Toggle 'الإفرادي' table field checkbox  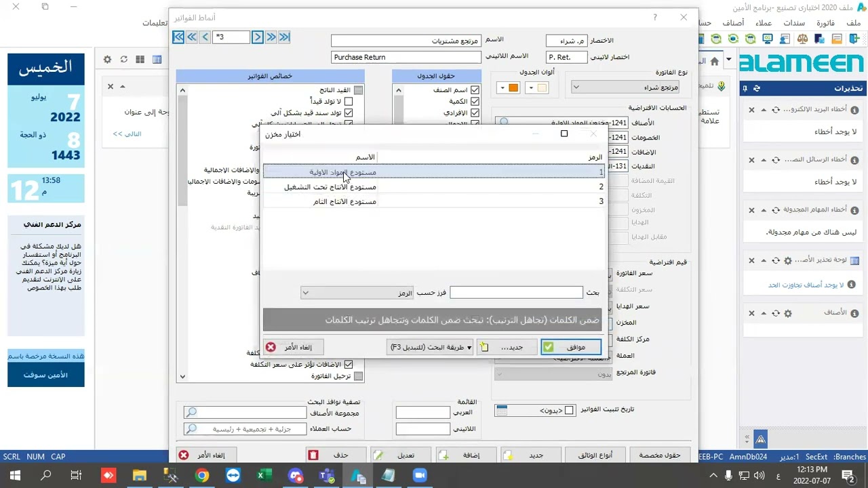[x=475, y=113]
